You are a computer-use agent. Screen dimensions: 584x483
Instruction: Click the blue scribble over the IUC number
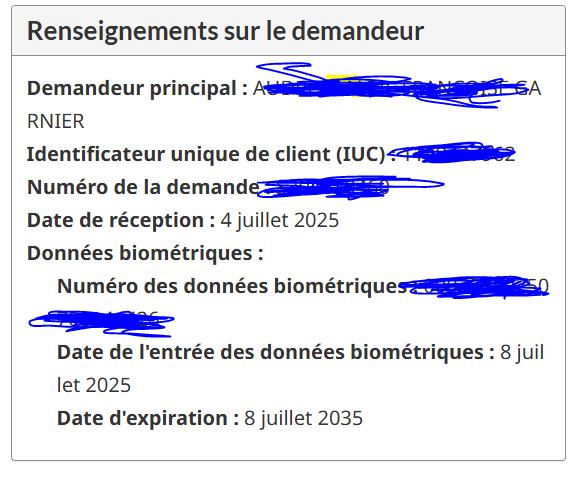[451, 153]
